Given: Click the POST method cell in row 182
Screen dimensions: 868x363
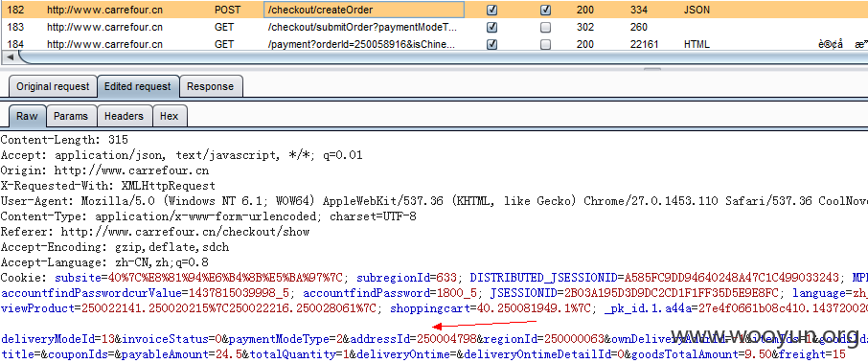Looking at the screenshot, I should coord(227,10).
